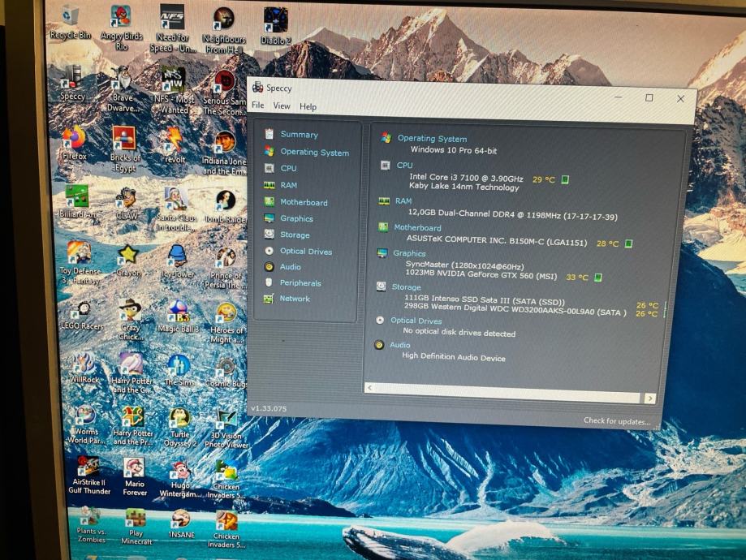Select RAM in the Speccy sidebar
746x560 pixels.
click(x=281, y=185)
